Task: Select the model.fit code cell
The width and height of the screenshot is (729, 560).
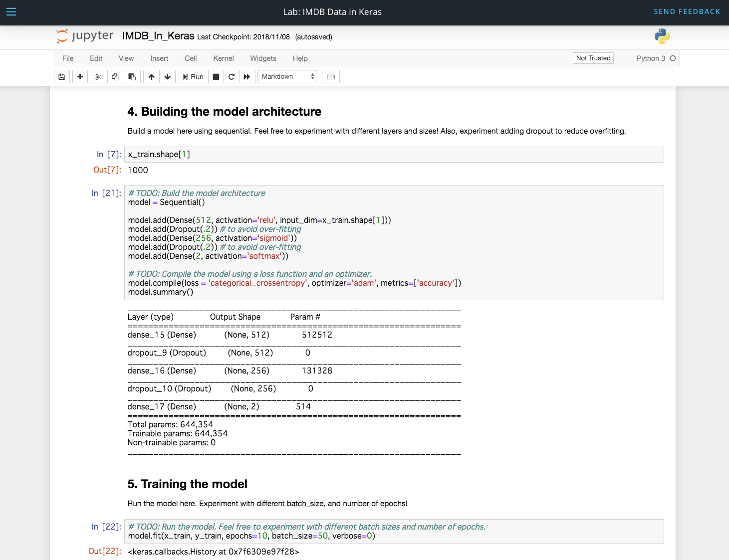Action: tap(394, 532)
